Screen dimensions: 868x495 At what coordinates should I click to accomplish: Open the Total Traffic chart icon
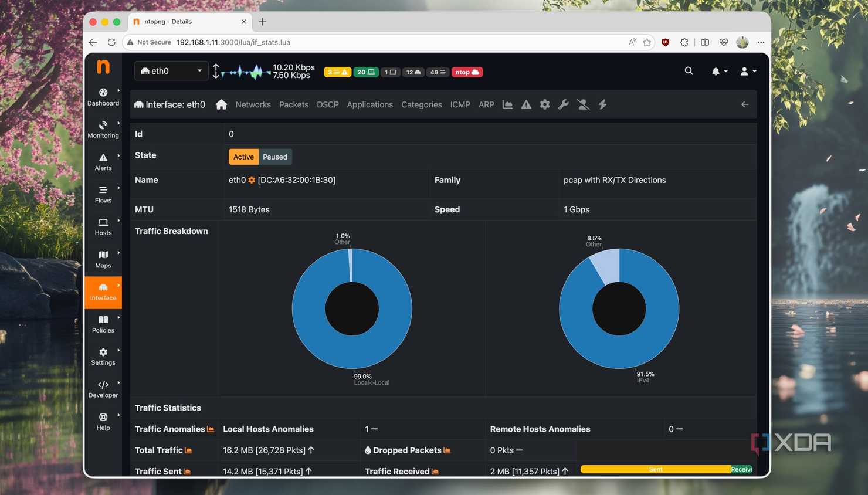188,450
